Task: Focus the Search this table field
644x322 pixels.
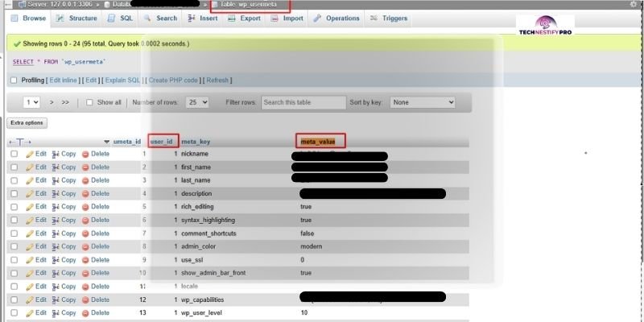Action: pos(303,102)
